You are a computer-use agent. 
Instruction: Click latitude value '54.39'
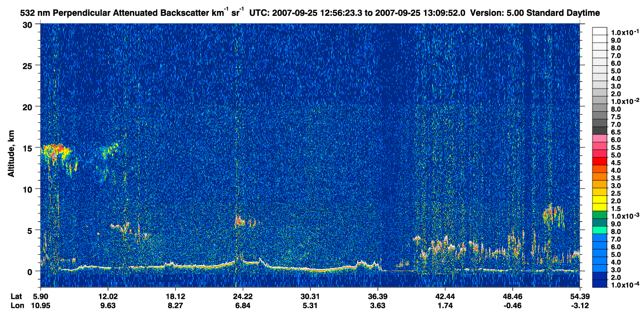580,296
